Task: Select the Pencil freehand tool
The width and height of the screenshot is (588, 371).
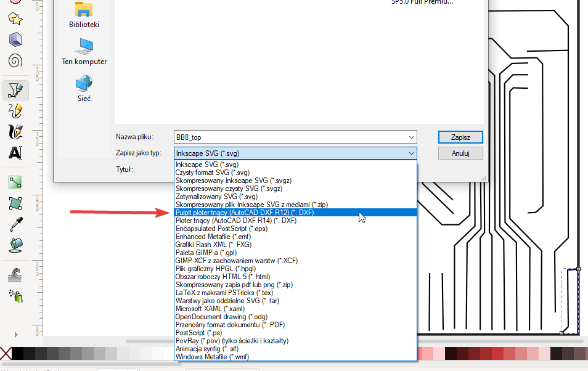Action: 15,111
